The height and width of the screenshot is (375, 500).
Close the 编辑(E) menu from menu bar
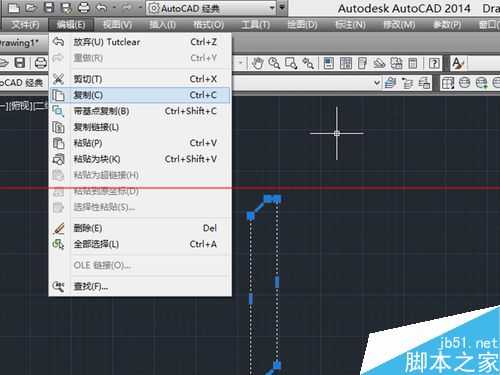[x=71, y=25]
